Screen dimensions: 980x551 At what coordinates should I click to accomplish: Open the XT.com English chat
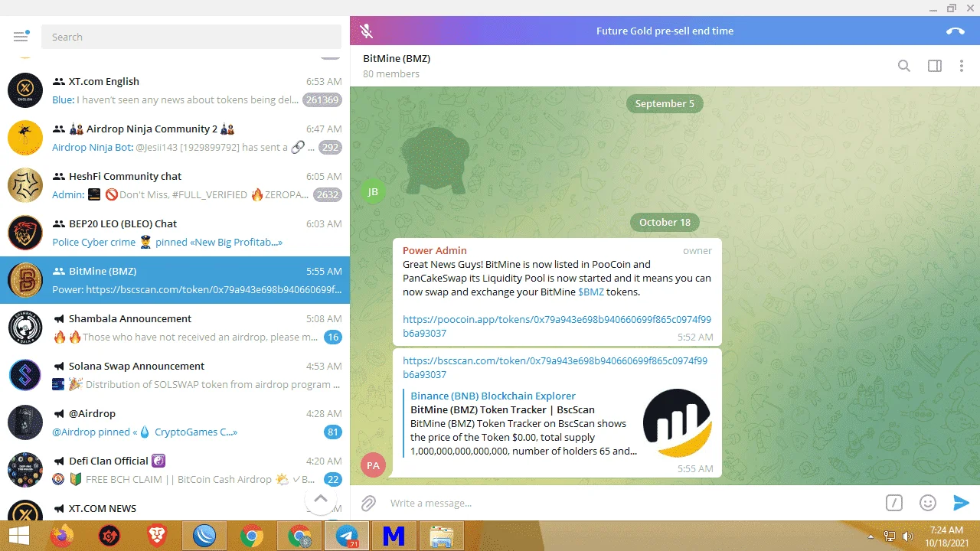(x=175, y=90)
